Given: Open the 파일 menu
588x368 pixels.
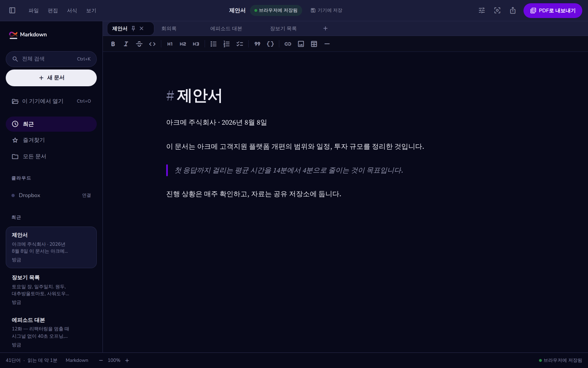Looking at the screenshot, I should (33, 10).
